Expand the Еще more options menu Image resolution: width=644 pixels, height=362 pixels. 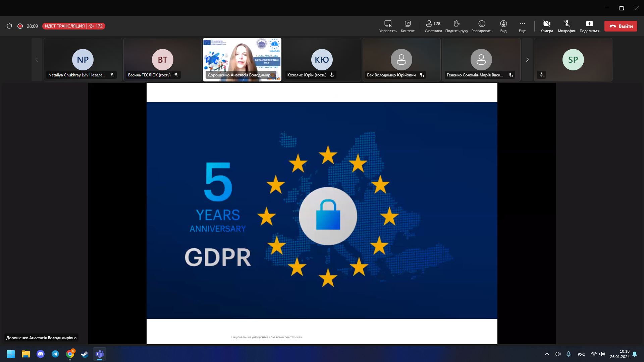point(522,26)
